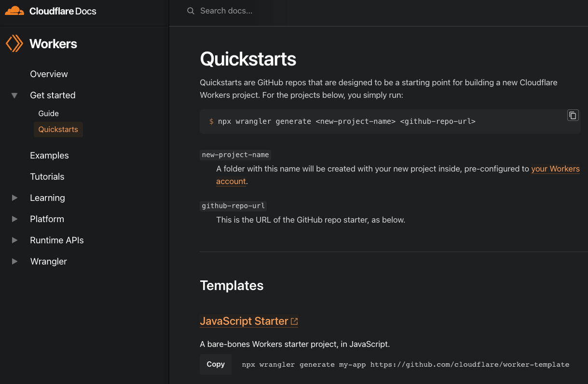Go to the Guide page
The width and height of the screenshot is (588, 384).
48,114
